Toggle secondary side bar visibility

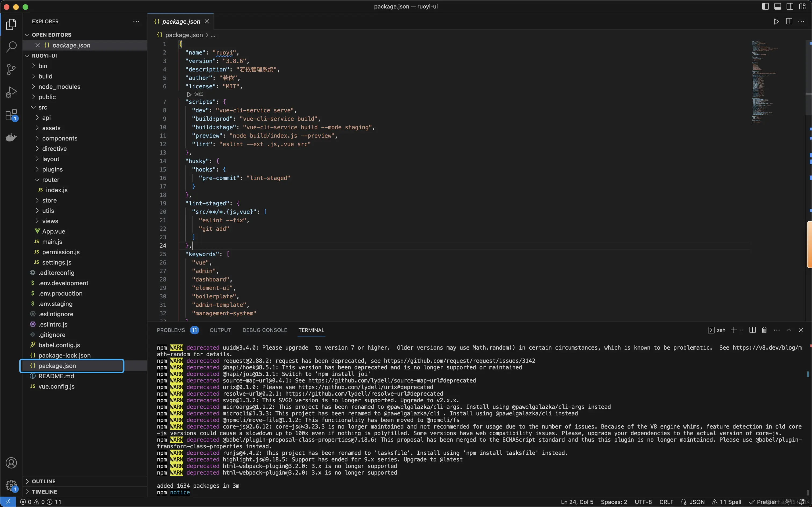pyautogui.click(x=790, y=6)
